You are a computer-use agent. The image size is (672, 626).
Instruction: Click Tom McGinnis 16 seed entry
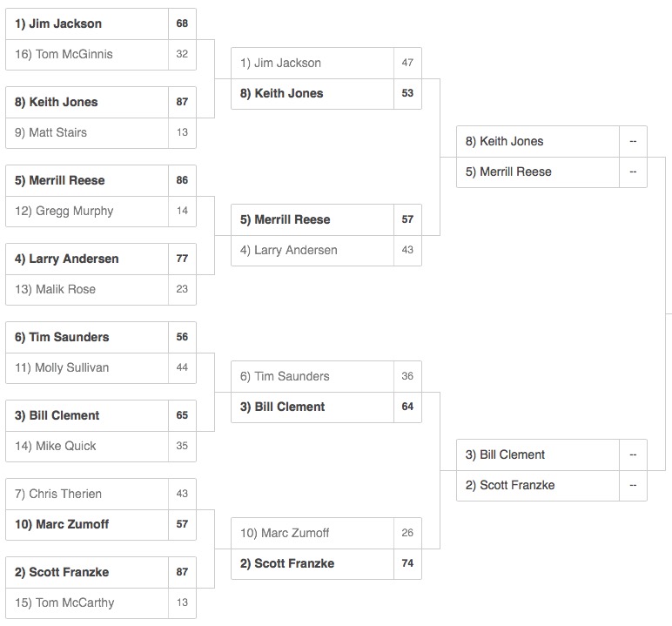pos(101,55)
